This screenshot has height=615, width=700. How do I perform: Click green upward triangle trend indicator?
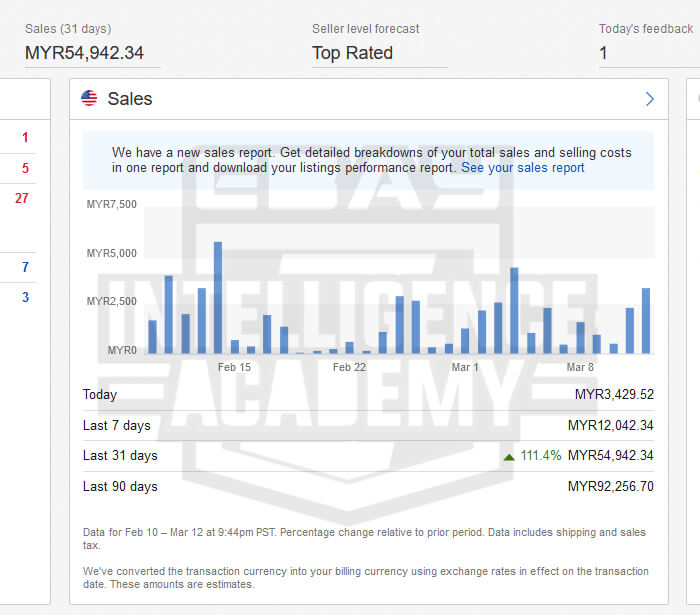pyautogui.click(x=509, y=456)
